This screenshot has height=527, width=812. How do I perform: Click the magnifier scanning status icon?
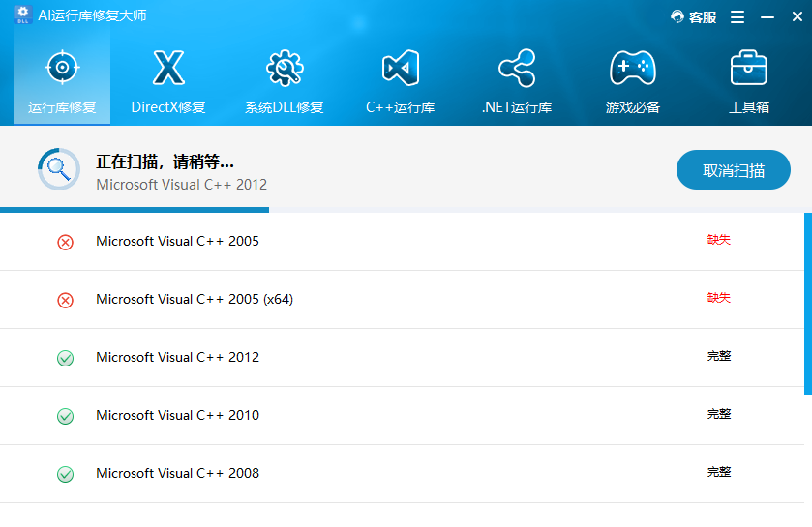pyautogui.click(x=59, y=169)
